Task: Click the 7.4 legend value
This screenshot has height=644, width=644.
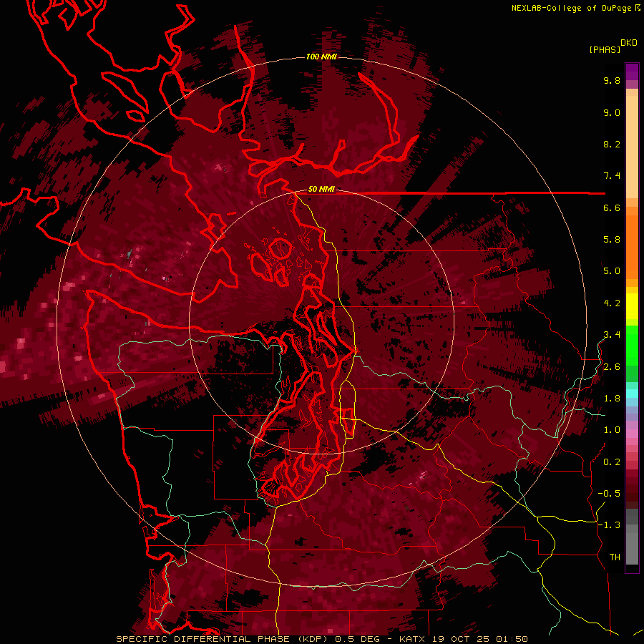Action: 612,176
